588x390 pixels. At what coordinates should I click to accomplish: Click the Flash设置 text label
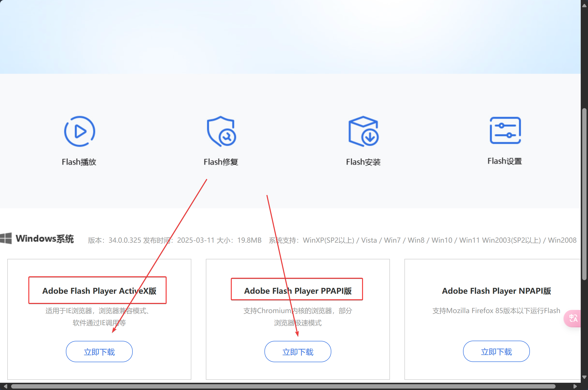coord(505,161)
